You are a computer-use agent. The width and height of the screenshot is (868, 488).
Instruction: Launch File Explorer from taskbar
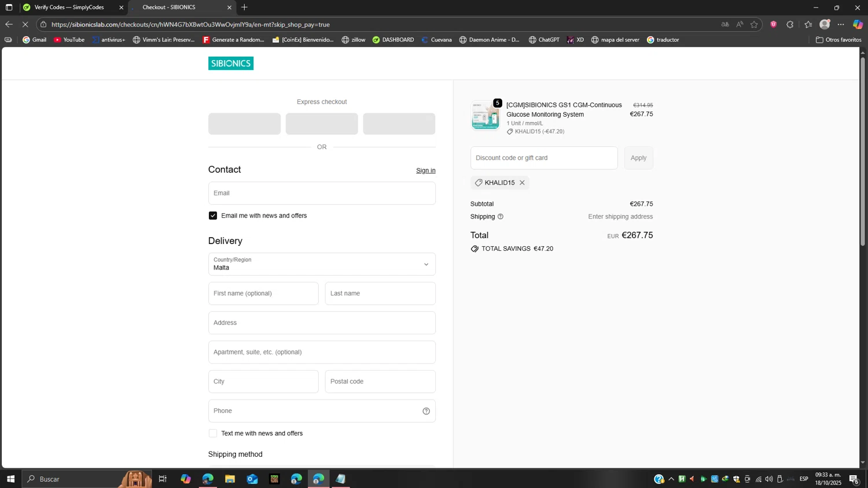tap(230, 479)
